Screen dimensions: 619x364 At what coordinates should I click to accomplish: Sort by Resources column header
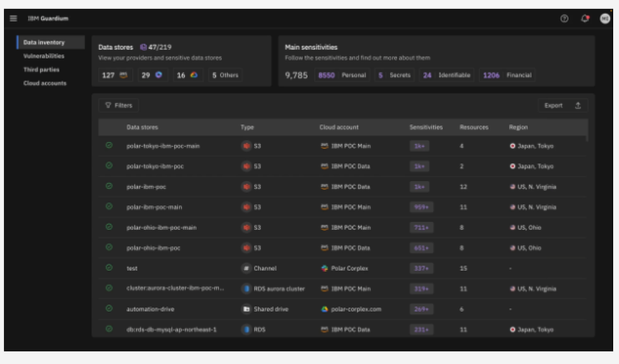click(x=474, y=127)
